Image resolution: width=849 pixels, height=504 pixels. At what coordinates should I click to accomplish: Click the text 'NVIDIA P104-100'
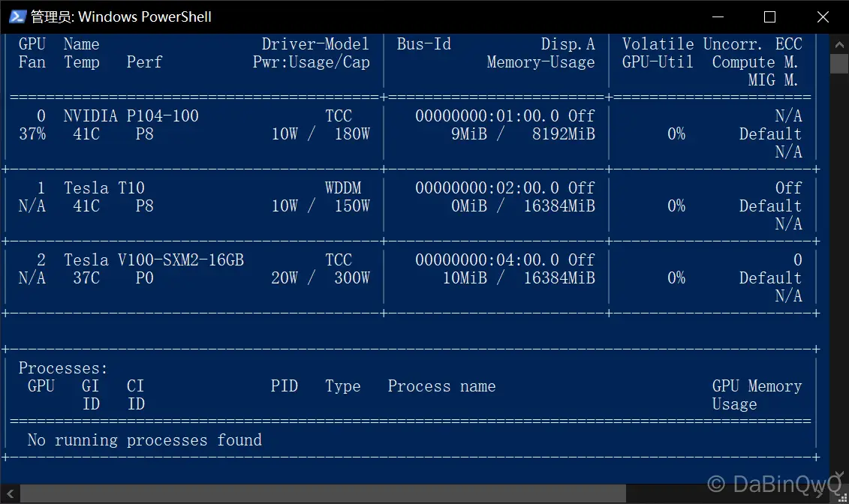131,115
